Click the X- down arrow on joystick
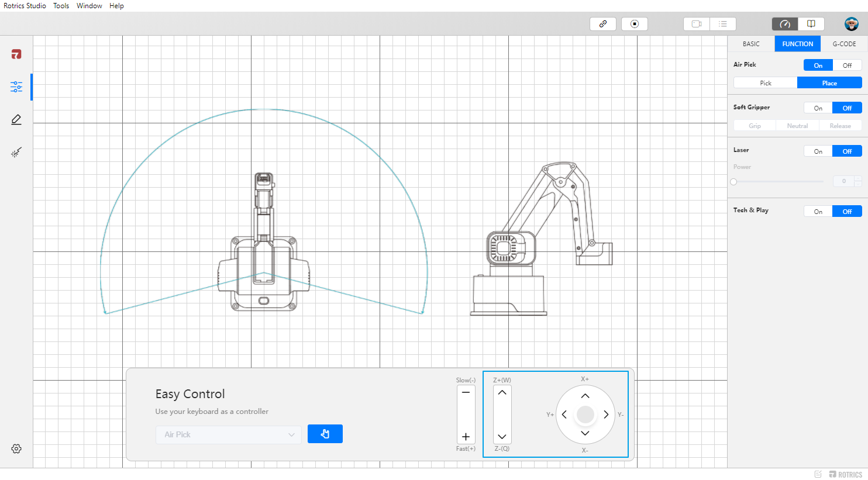The width and height of the screenshot is (868, 480). tap(585, 433)
